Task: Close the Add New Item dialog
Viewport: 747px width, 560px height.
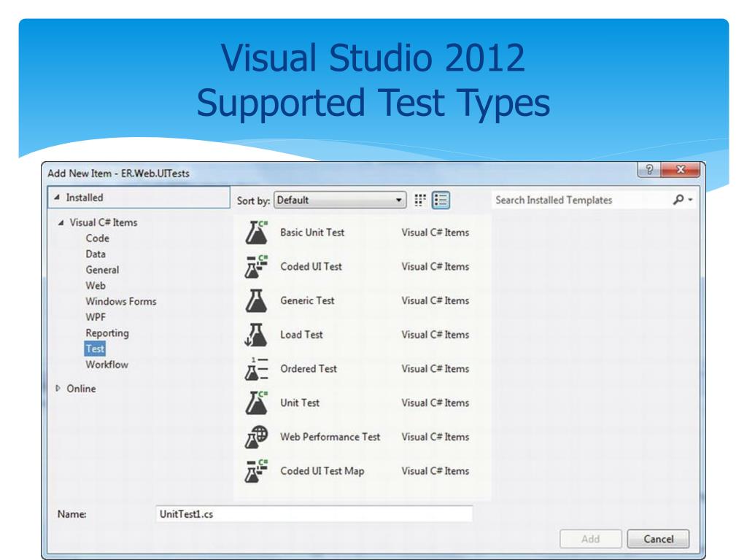Action: point(681,169)
